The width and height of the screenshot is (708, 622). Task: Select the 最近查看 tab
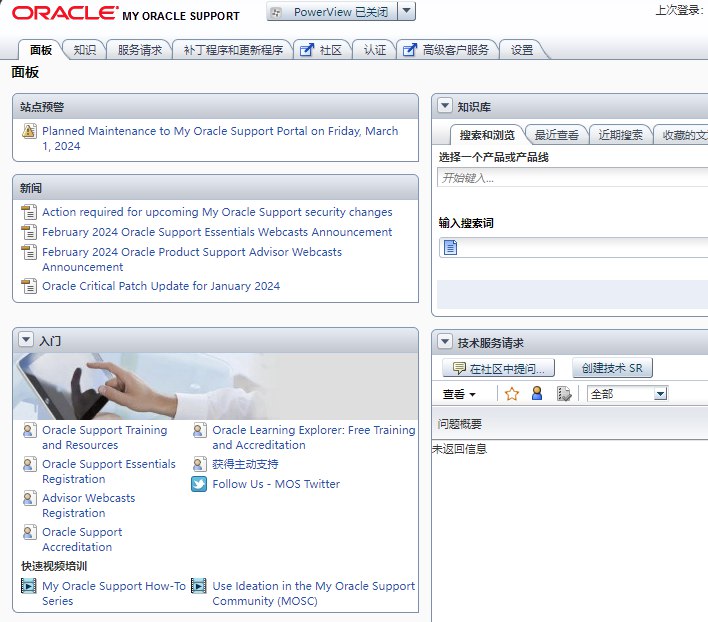click(556, 135)
